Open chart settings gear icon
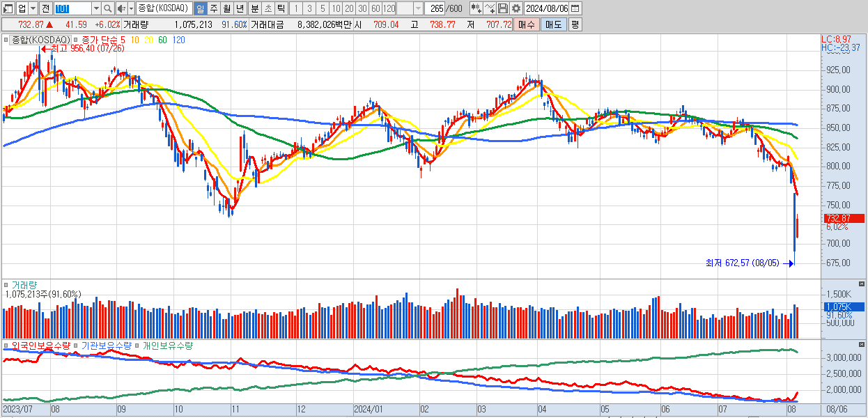Viewport: 868px width, 418px height. pos(516,8)
